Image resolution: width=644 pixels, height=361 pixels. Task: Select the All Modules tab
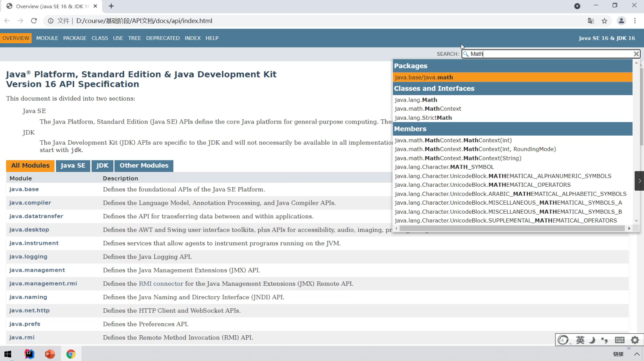[x=30, y=166]
